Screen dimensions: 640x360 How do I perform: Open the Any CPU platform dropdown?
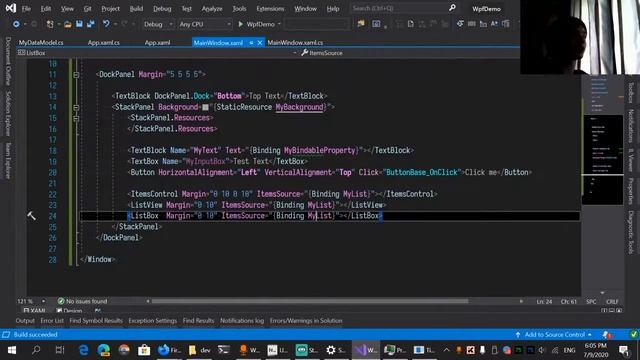tap(204, 24)
